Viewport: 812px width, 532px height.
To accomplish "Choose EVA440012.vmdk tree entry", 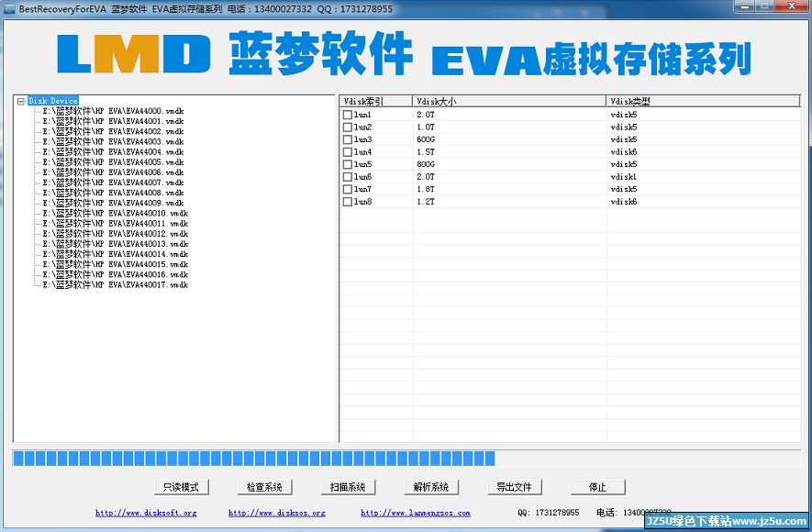I will pos(115,234).
